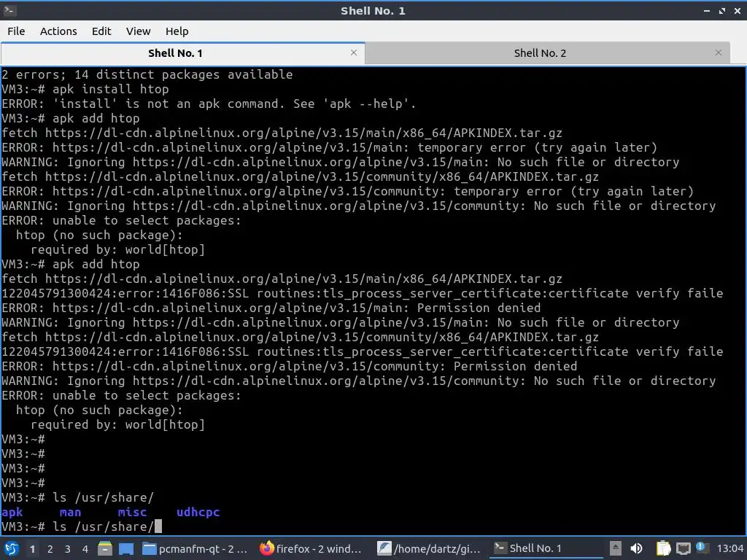Close the Shell No. 1 window
The height and width of the screenshot is (560, 747).
point(737,10)
